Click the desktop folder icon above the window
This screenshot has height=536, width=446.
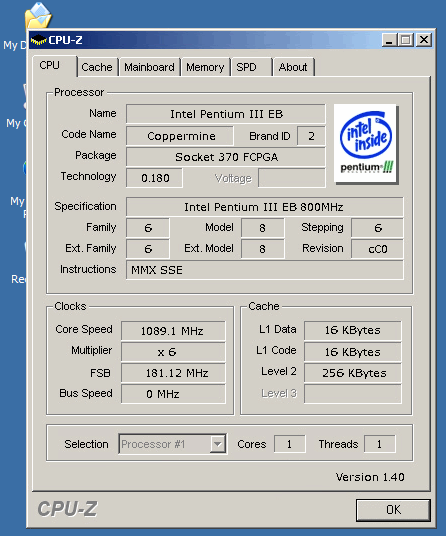tap(38, 15)
